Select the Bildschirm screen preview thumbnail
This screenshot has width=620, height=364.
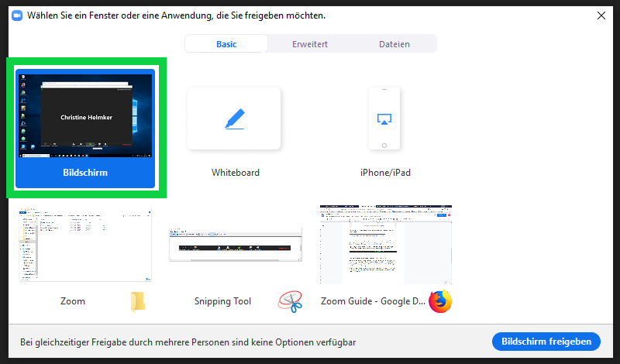85,113
